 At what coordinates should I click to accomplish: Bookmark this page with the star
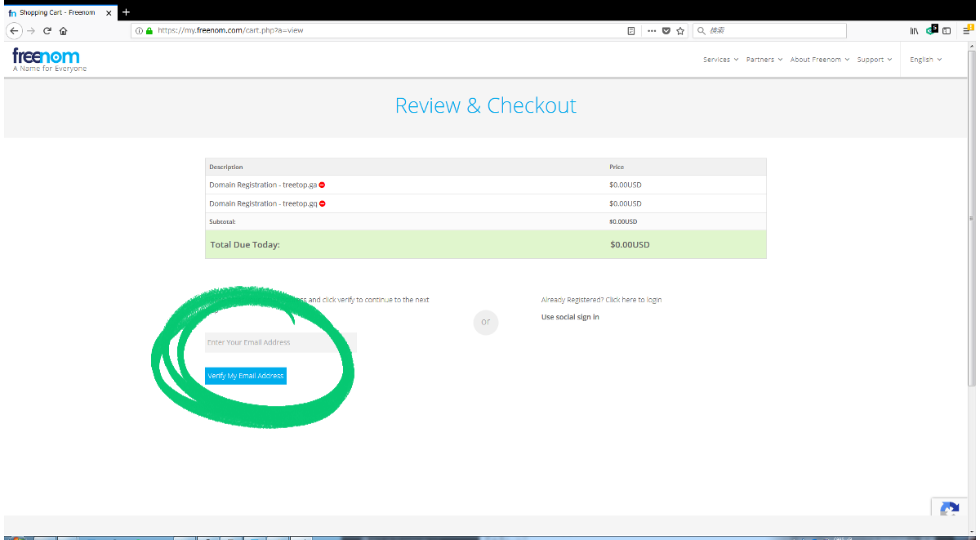pyautogui.click(x=680, y=30)
